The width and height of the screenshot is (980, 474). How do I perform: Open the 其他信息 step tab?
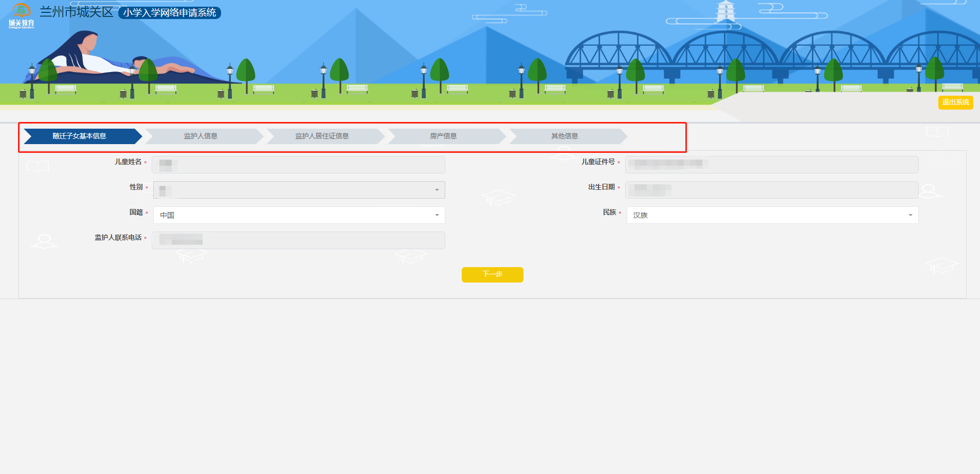point(568,136)
